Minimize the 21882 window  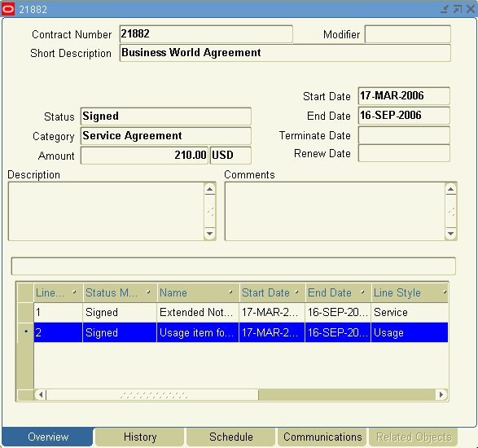[x=445, y=9]
